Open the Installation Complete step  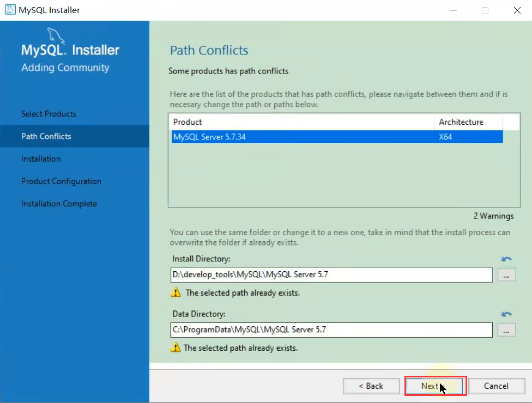coord(59,204)
